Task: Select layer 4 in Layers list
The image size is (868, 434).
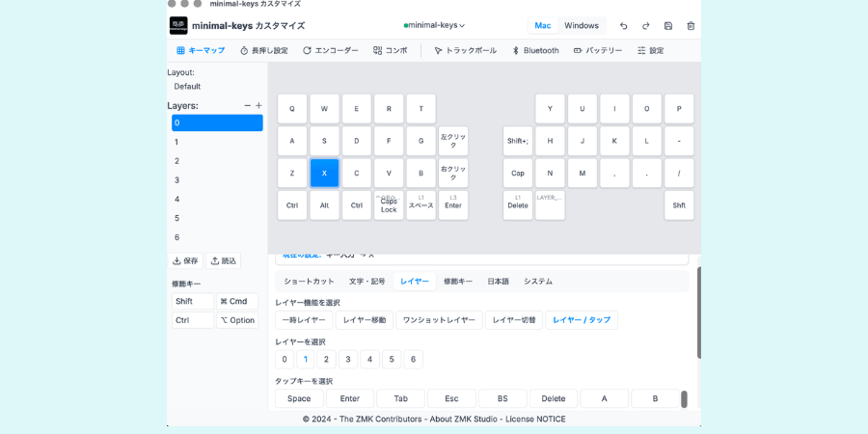Action: coord(217,200)
